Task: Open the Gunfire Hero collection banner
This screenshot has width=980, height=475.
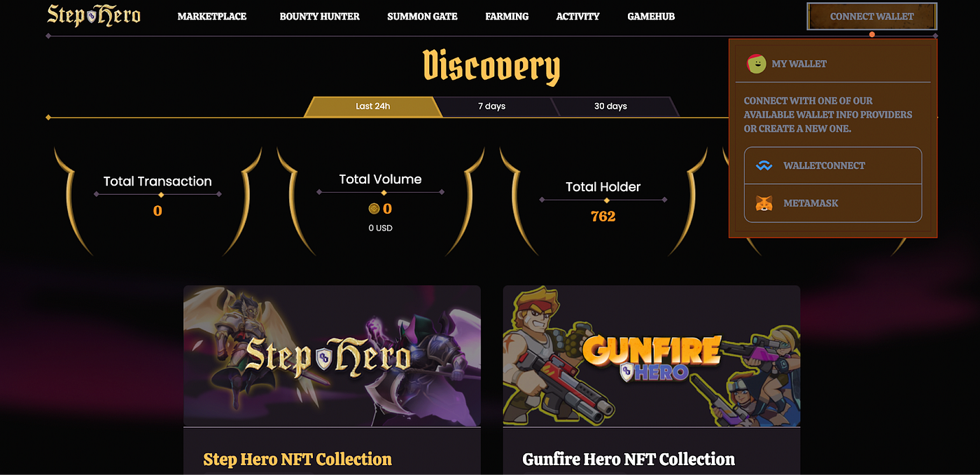Action: pyautogui.click(x=651, y=356)
